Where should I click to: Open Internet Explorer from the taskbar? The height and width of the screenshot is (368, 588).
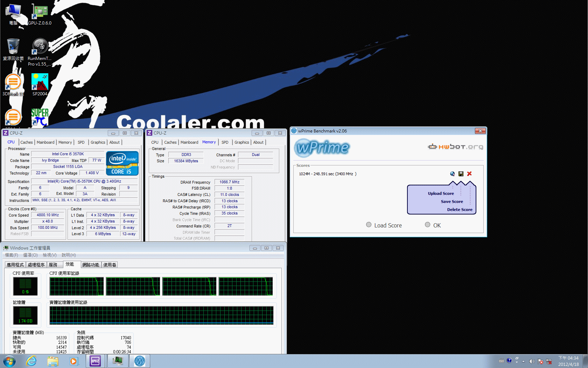(31, 361)
